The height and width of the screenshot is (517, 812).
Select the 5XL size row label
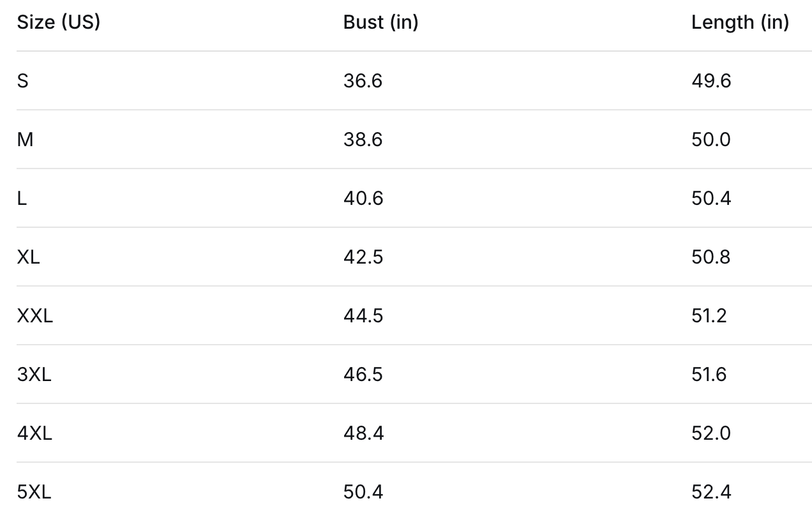(34, 492)
